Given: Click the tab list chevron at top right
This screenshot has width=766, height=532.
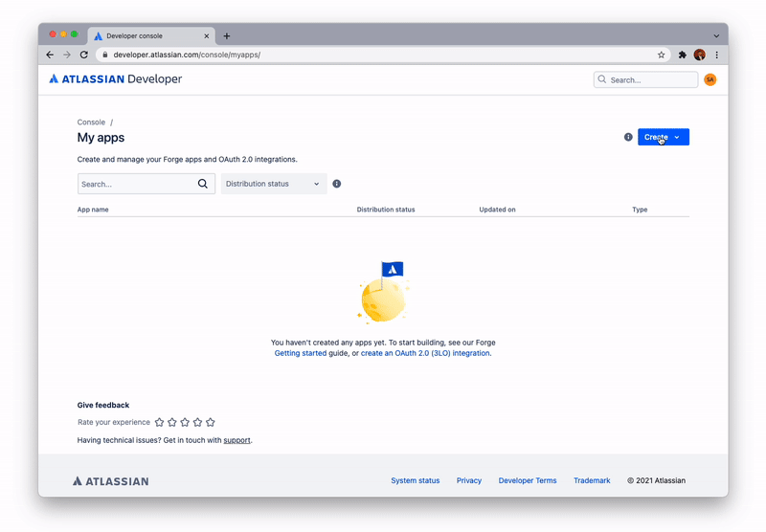Looking at the screenshot, I should 716,36.
